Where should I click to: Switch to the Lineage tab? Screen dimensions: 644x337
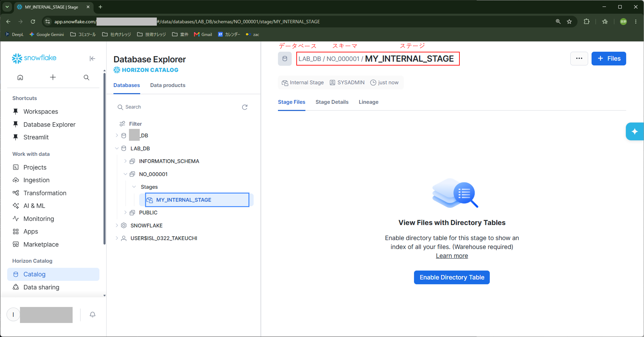[368, 102]
